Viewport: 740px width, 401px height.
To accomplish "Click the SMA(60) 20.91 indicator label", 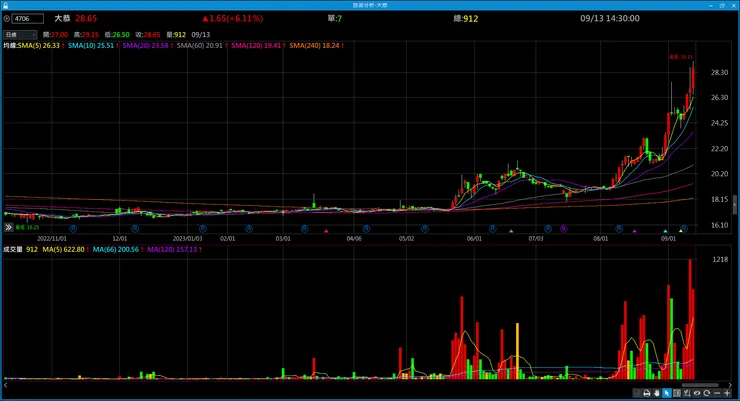I will click(x=200, y=46).
